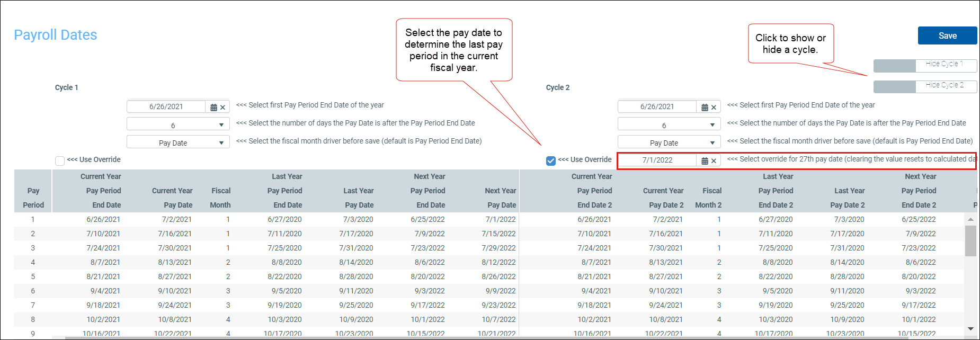This screenshot has width=980, height=340.
Task: Open the Cycle 2 first pay period calendar
Action: pyautogui.click(x=705, y=108)
